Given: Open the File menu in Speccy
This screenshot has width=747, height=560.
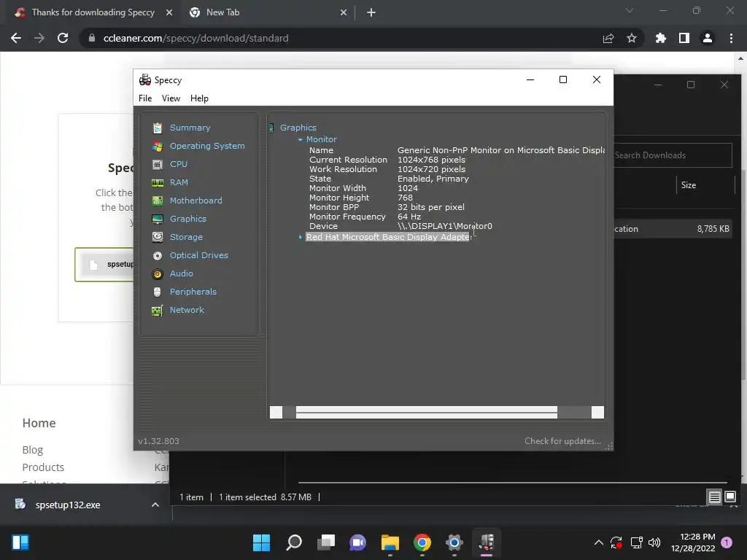Looking at the screenshot, I should (145, 98).
